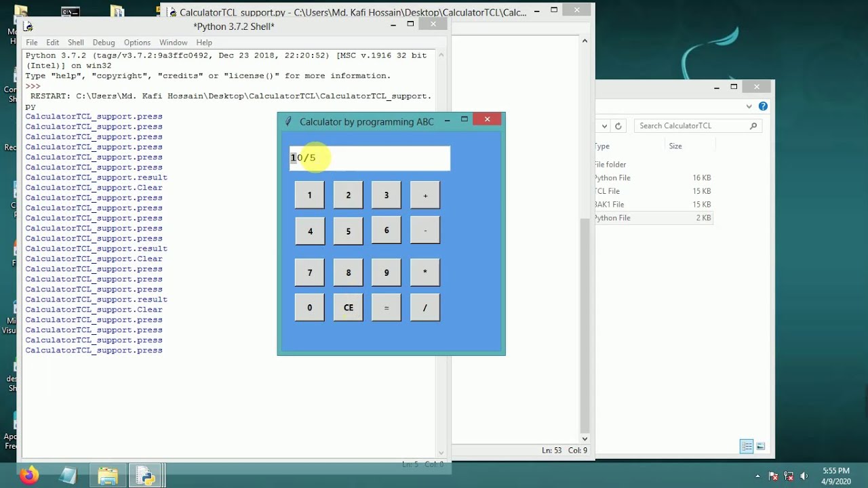Click the 6 key on the calculator
This screenshot has width=868, height=488.
(x=387, y=230)
